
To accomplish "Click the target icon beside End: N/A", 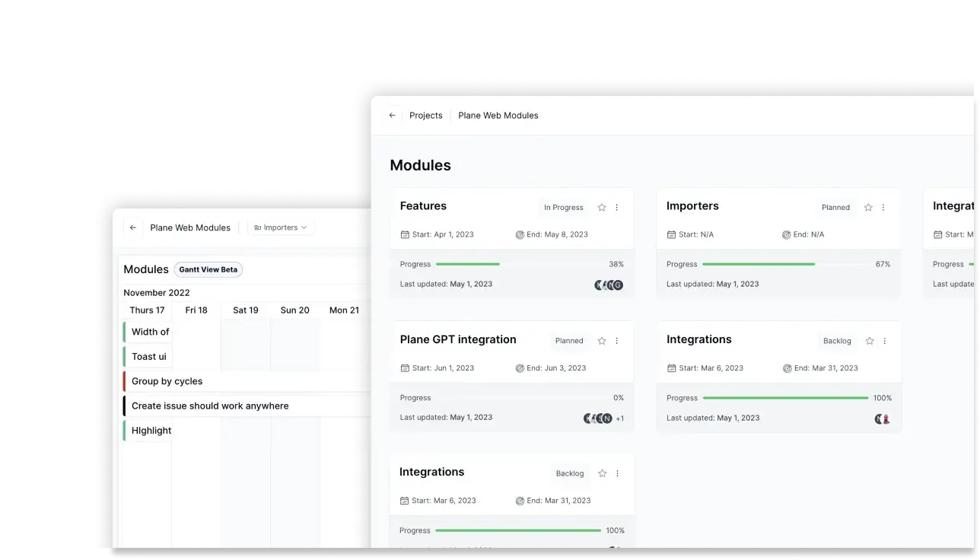I will 786,235.
